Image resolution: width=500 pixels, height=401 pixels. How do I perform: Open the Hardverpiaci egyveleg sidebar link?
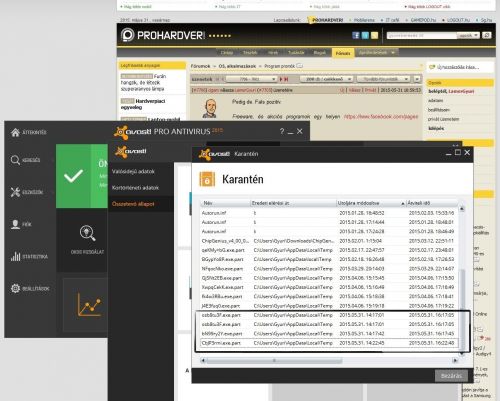tap(143, 104)
